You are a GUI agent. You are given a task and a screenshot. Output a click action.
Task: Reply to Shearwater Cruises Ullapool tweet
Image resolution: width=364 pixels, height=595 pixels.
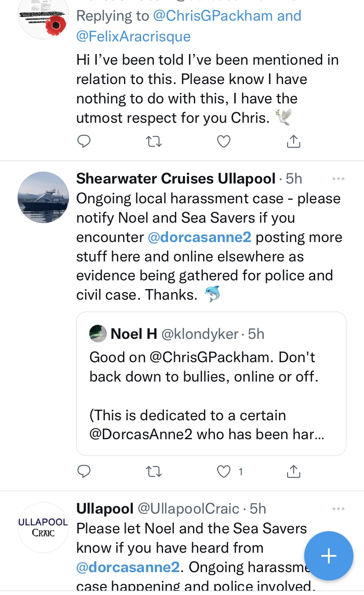(x=84, y=472)
